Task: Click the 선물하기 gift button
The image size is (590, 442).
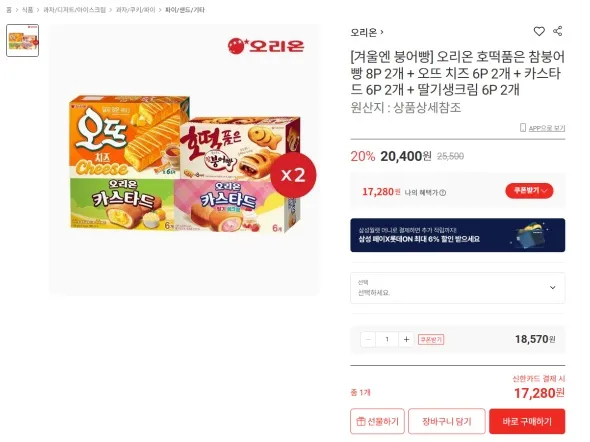Action: pyautogui.click(x=377, y=421)
